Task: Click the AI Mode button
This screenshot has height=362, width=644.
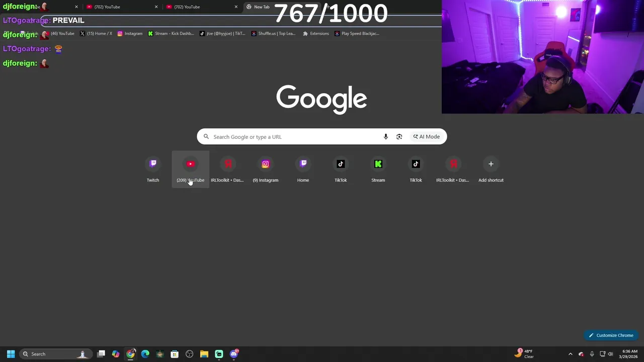Action: pos(427,137)
